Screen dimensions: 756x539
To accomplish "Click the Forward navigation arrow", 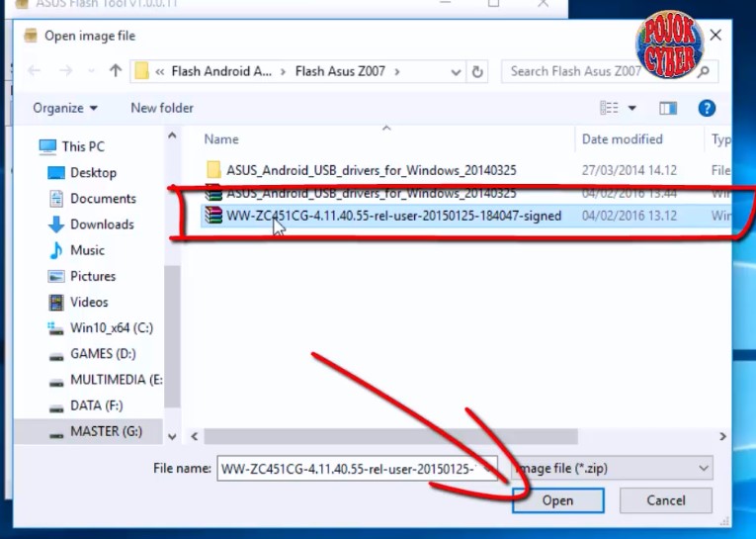I will [x=65, y=71].
